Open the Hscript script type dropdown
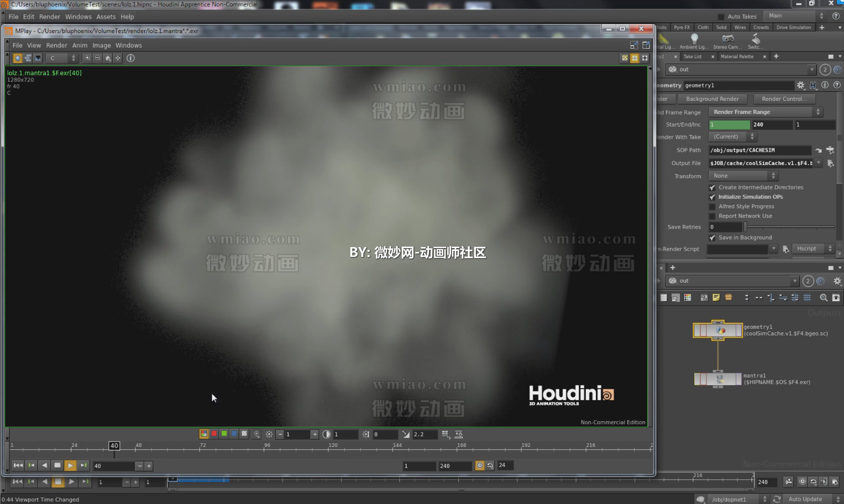The image size is (844, 504). 812,248
